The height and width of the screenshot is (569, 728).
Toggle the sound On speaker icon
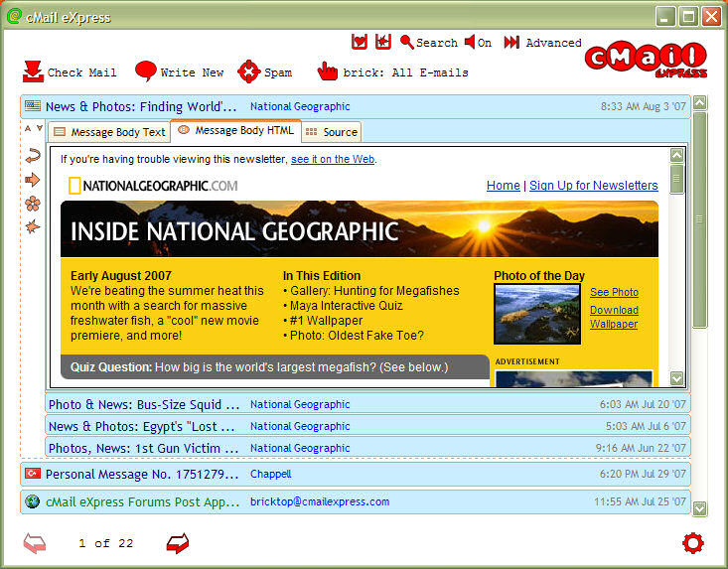coord(470,42)
